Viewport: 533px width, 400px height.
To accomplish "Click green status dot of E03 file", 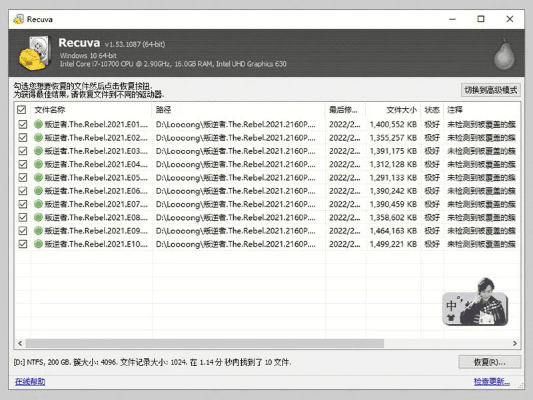I will coord(38,151).
